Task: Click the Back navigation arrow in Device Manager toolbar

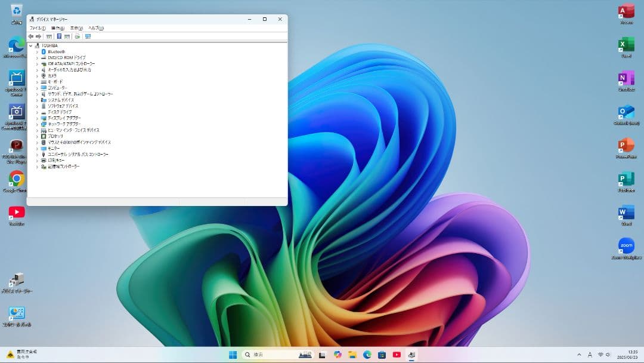Action: (31, 36)
